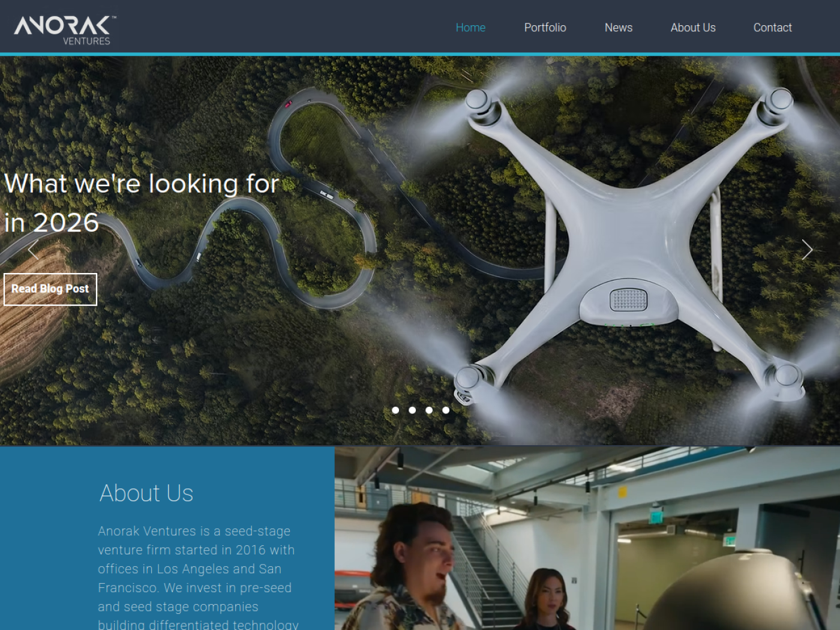Select the fourth carousel dot
840x630 pixels.
click(446, 410)
